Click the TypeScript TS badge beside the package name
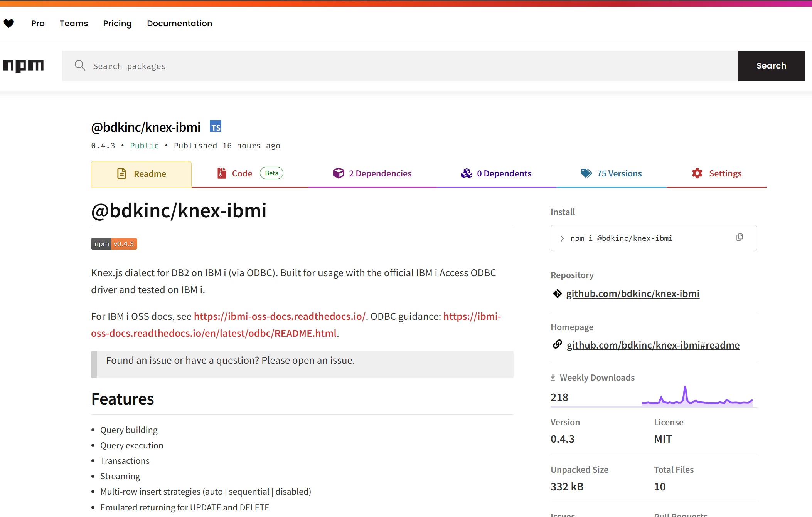The width and height of the screenshot is (812, 517). (x=216, y=126)
